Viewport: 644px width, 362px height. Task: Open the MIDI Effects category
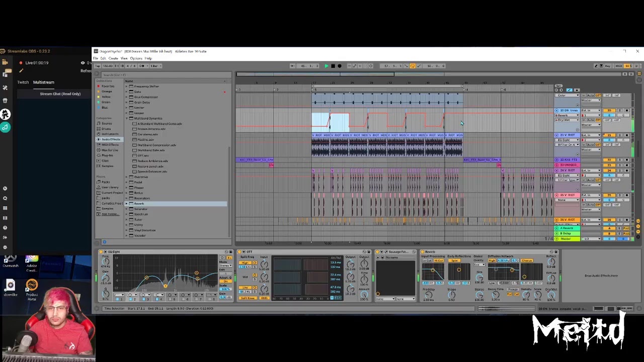110,145
